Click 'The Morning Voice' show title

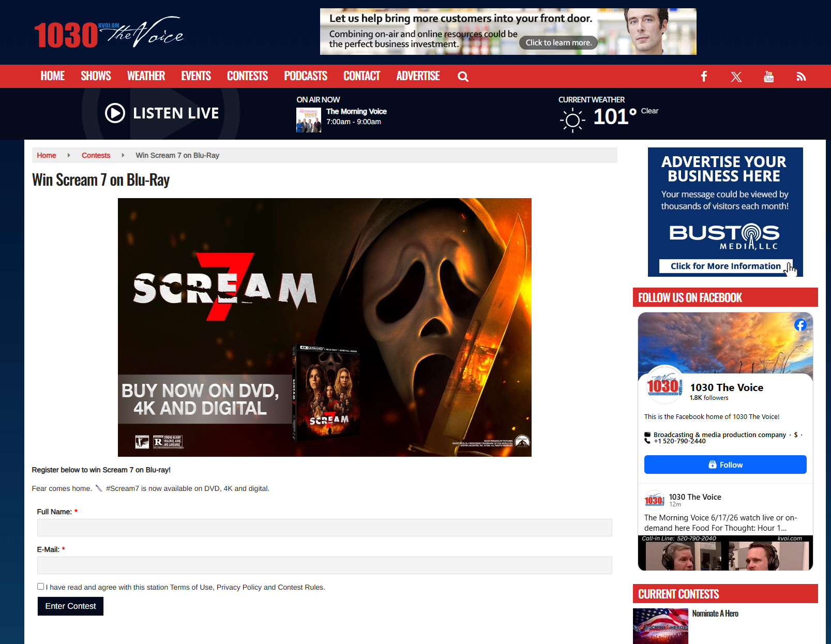pyautogui.click(x=356, y=111)
